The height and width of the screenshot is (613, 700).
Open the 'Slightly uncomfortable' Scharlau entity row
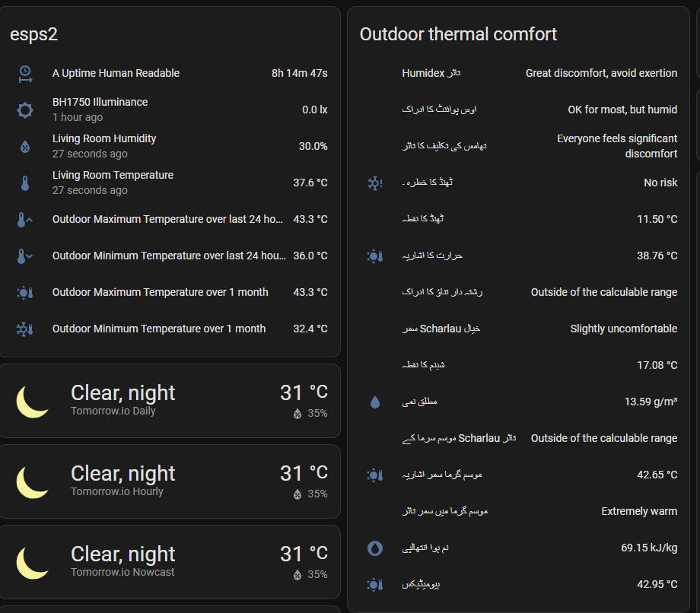click(519, 329)
